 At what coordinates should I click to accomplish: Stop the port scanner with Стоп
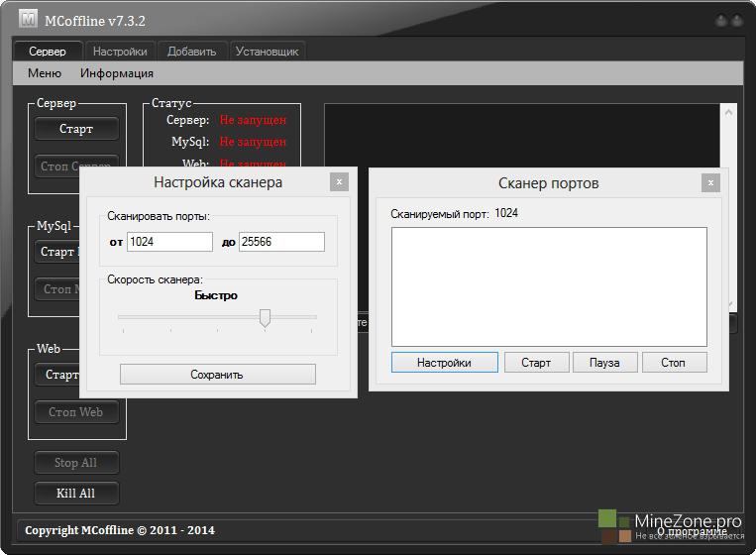(x=674, y=363)
